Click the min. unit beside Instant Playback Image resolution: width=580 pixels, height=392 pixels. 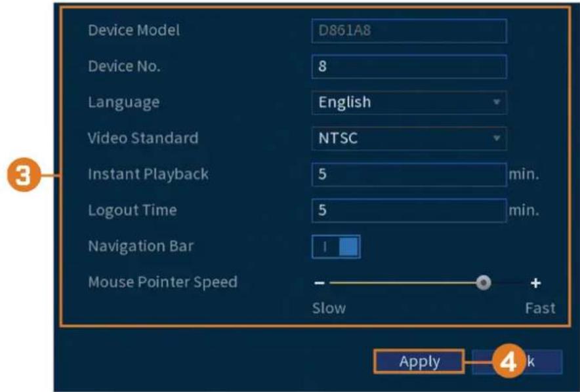point(524,174)
